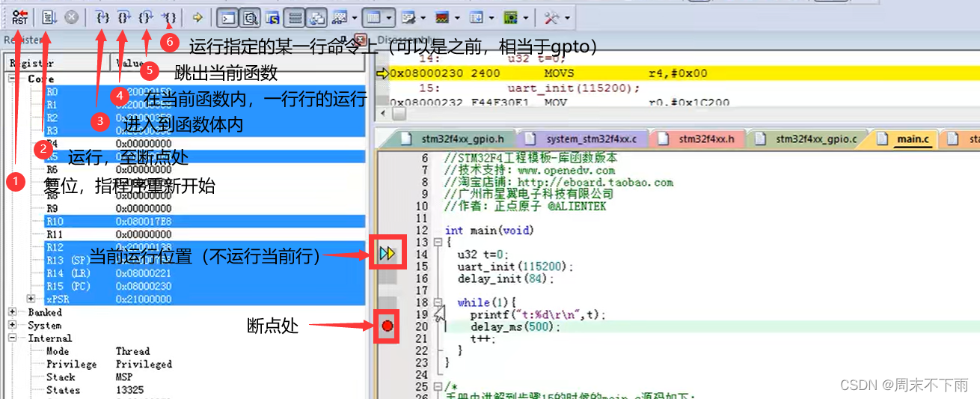Click the Memory Windows icon

375,16
